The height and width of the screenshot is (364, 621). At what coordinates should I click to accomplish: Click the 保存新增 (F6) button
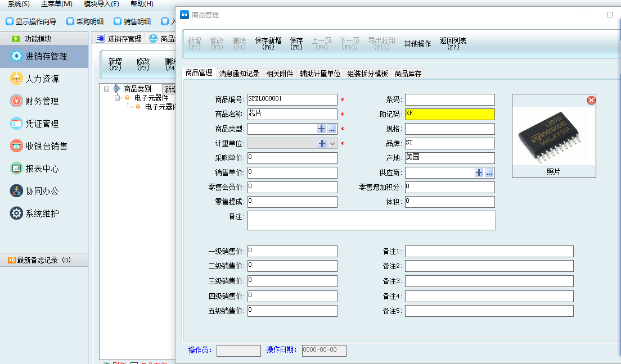pyautogui.click(x=268, y=43)
